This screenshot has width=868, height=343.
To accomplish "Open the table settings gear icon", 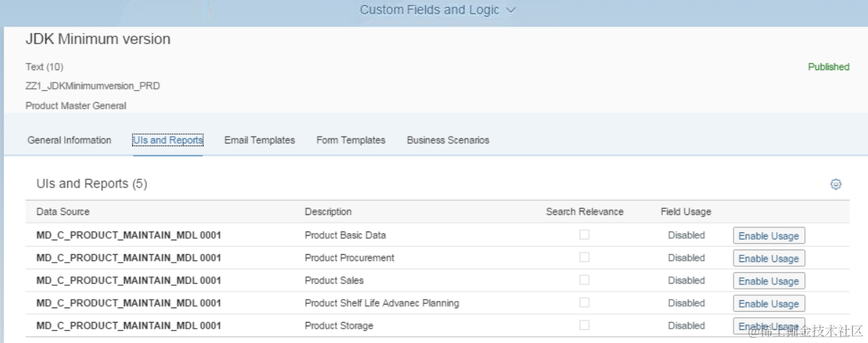I will pyautogui.click(x=835, y=185).
